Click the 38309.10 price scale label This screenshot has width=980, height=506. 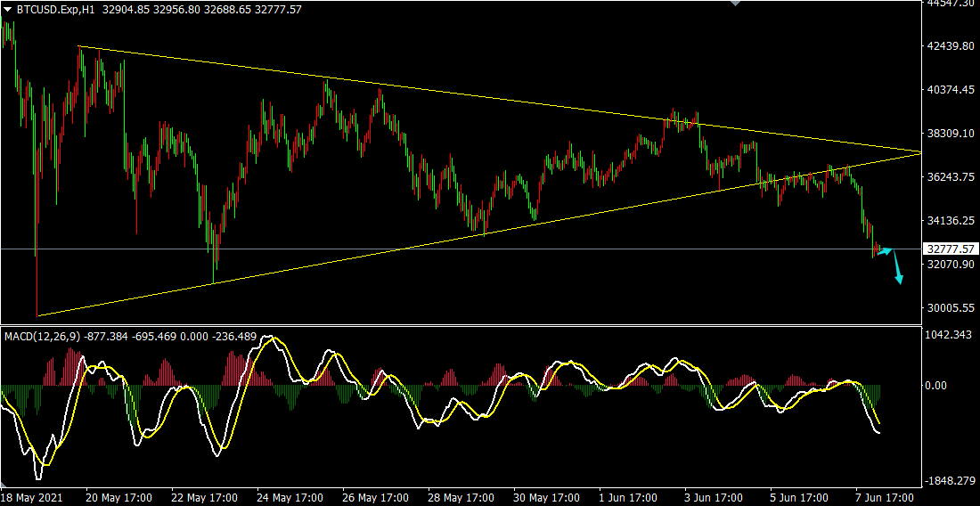point(950,134)
